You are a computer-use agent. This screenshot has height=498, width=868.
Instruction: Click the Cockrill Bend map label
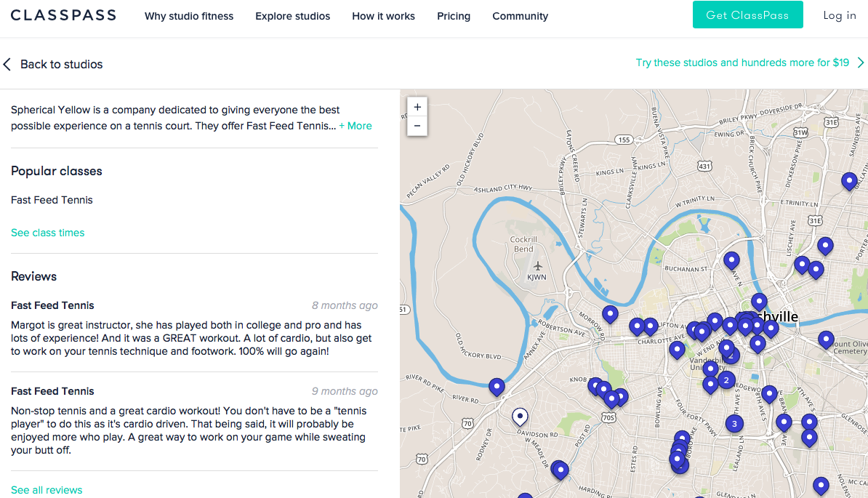point(523,244)
